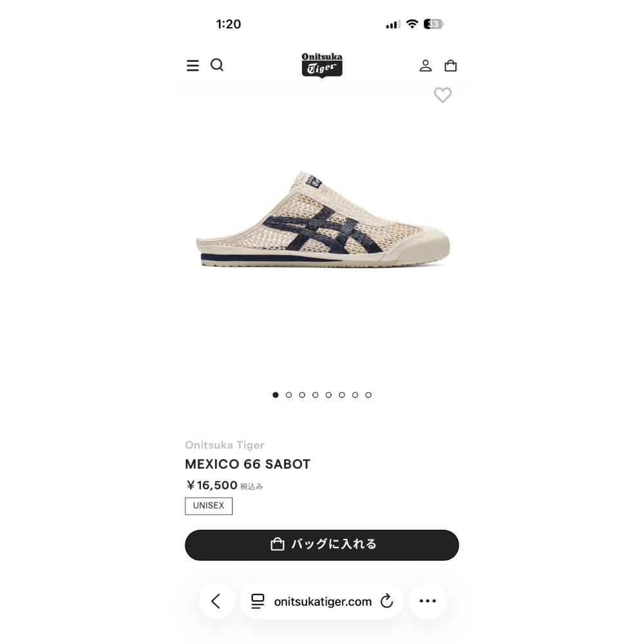Screen dimensions: 644x644
Task: Open the shopping bag icon in header
Action: [451, 65]
